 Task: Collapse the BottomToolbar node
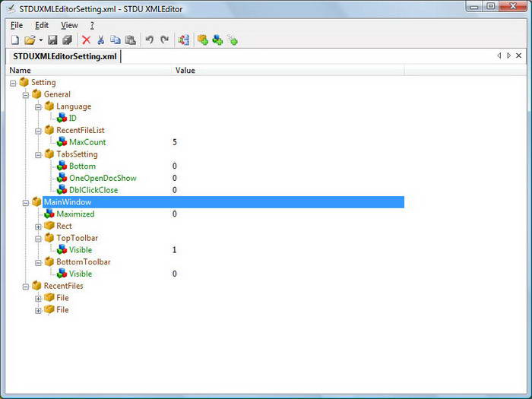38,263
